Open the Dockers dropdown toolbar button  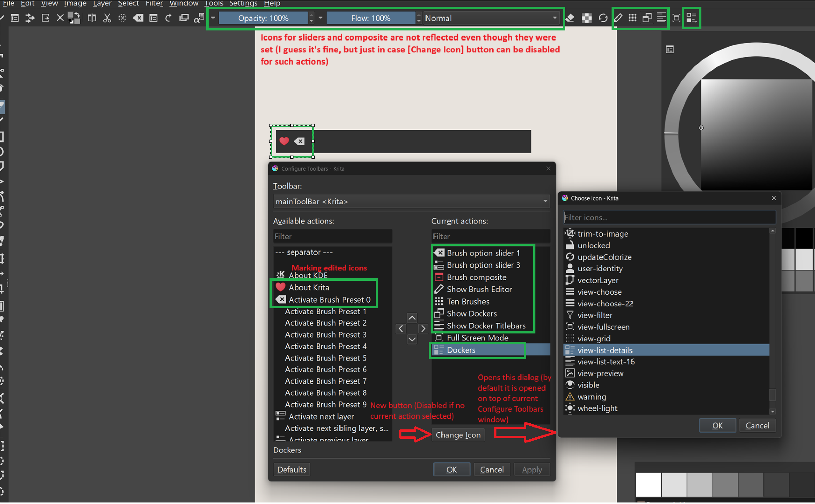tap(691, 18)
